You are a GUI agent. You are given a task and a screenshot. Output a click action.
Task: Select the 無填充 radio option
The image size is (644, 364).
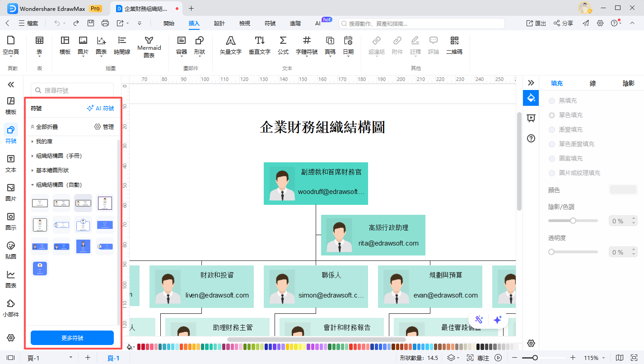click(x=552, y=100)
